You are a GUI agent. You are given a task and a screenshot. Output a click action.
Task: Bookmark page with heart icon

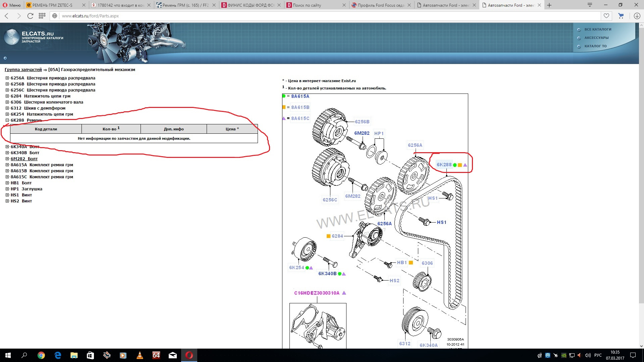606,16
